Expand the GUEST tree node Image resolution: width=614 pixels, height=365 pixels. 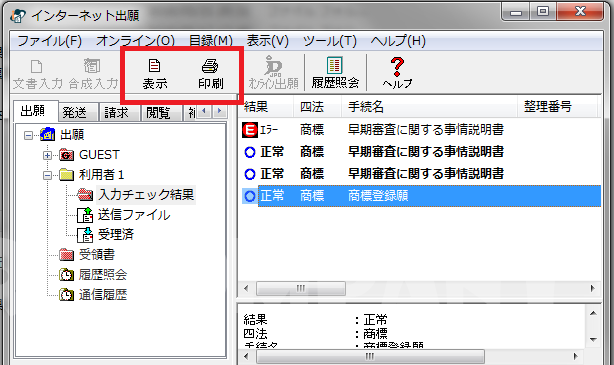pyautogui.click(x=47, y=155)
